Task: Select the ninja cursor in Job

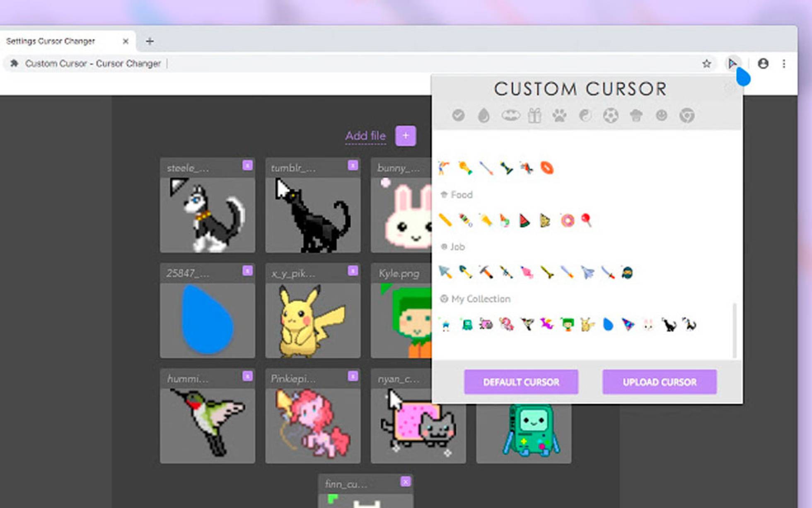Action: 627,272
